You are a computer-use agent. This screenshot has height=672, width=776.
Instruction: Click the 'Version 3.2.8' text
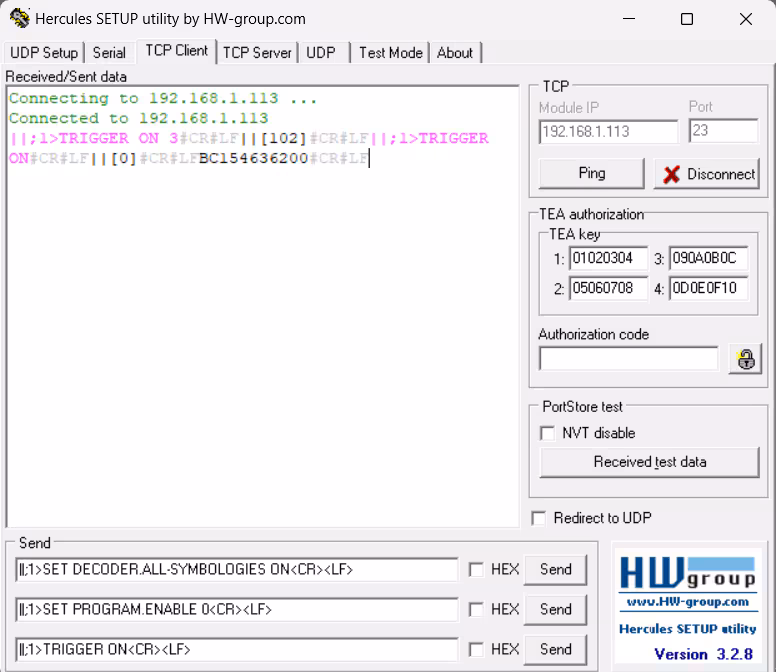[x=703, y=654]
